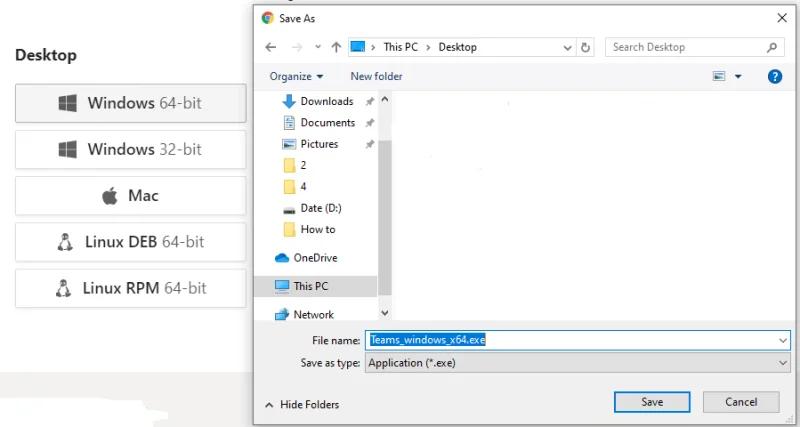Open the Organize menu
Screen dimensions: 800x427
click(296, 77)
